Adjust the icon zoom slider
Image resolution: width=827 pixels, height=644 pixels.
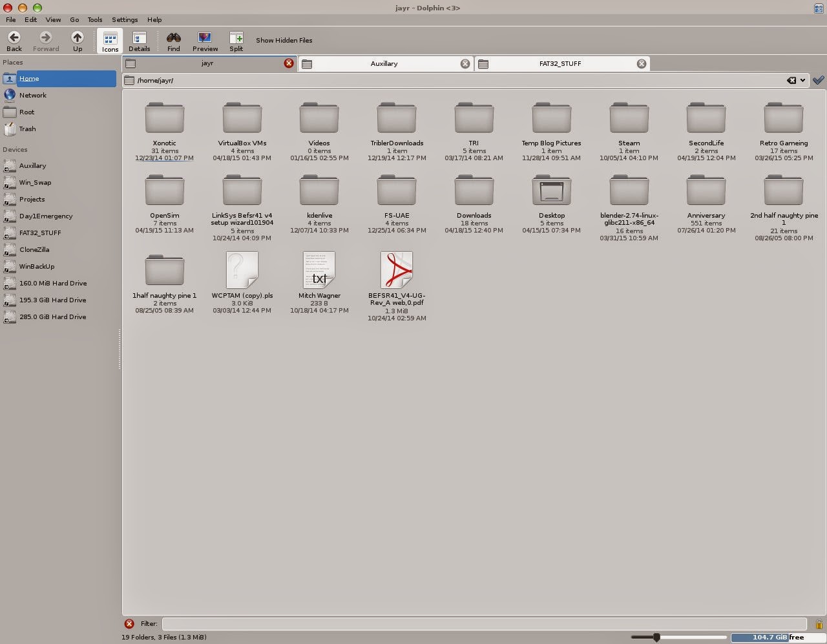point(656,638)
